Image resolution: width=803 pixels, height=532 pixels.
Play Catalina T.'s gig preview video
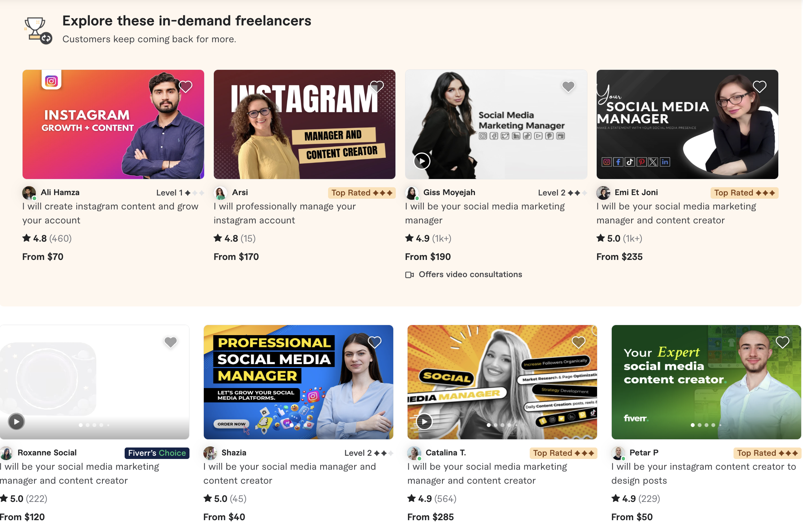point(424,421)
